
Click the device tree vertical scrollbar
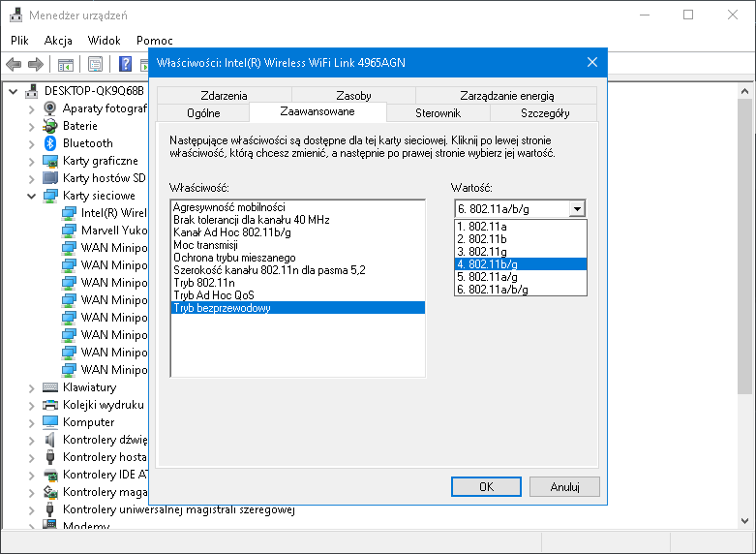(x=744, y=246)
